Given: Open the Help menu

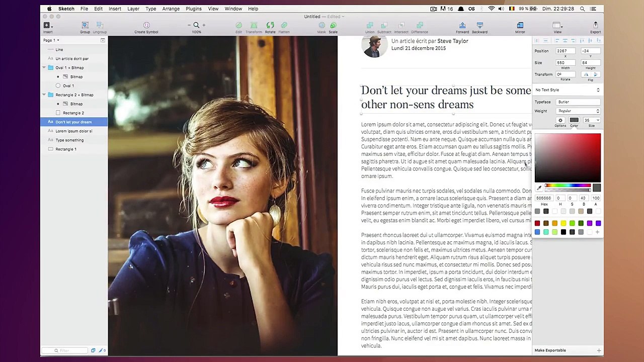Looking at the screenshot, I should coord(253,9).
